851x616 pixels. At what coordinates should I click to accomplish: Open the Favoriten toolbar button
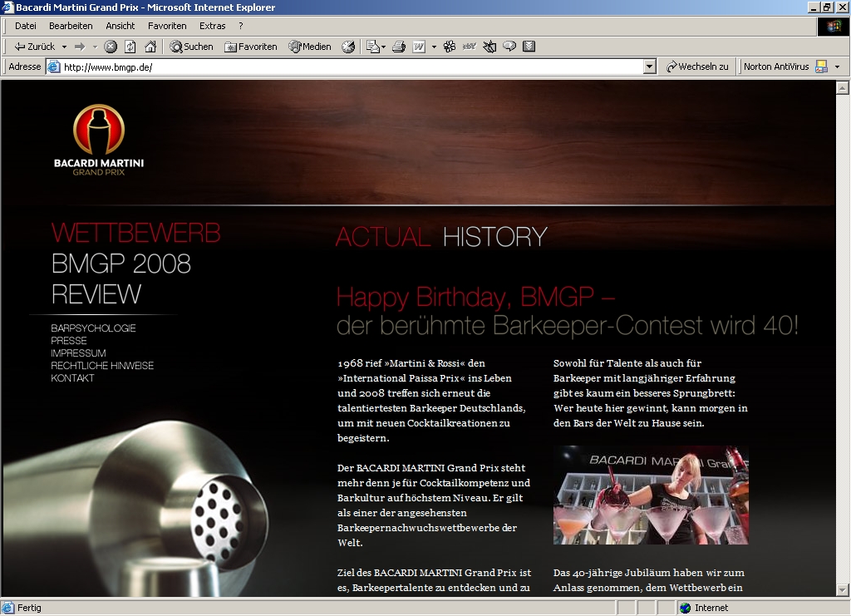(x=251, y=47)
